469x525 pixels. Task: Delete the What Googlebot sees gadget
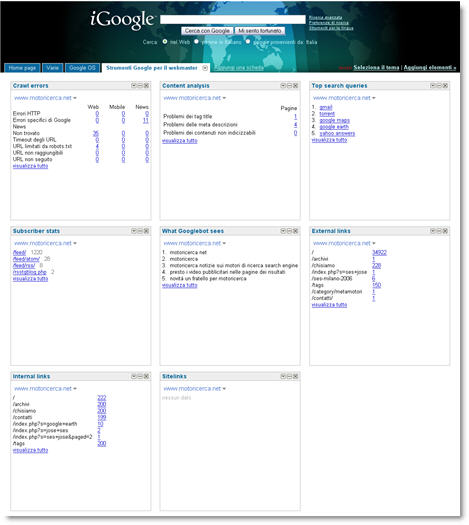click(296, 231)
